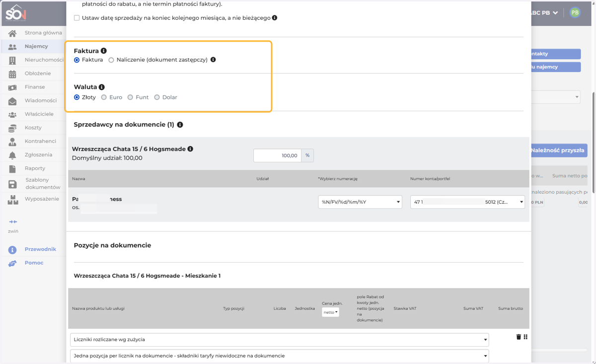
Task: Click info icon next to Naliczenie option
Action: coord(213,60)
